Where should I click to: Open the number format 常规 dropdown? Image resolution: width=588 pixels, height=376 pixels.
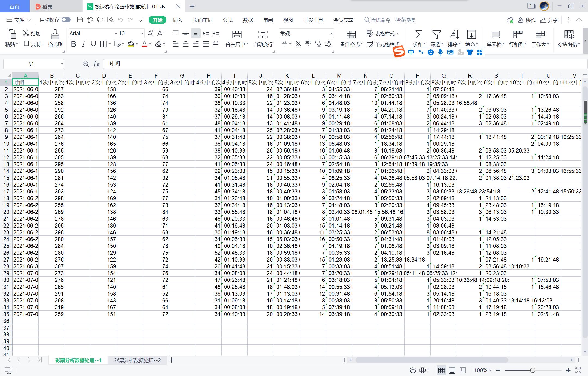click(331, 34)
